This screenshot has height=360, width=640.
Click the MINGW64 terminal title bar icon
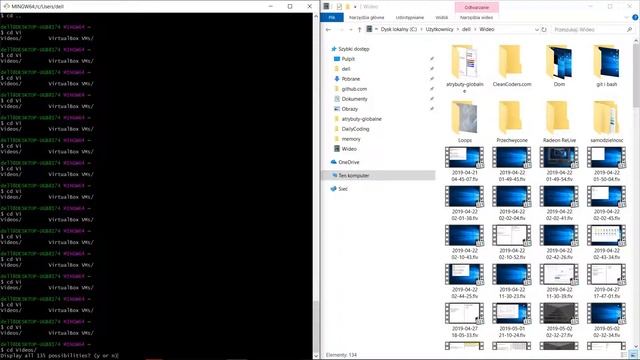[x=6, y=6]
